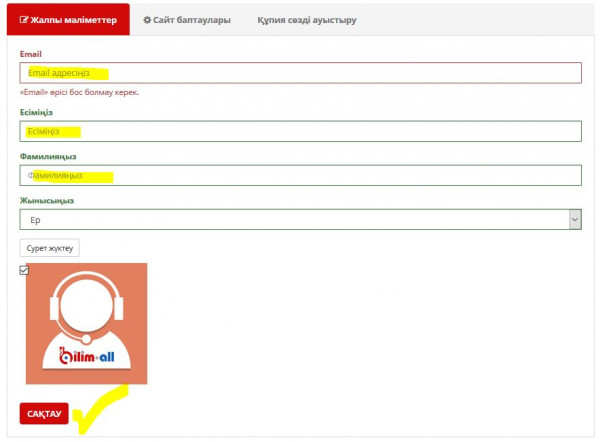Open the Жалпы мәліметтер tab
600x442 pixels.
(x=68, y=20)
